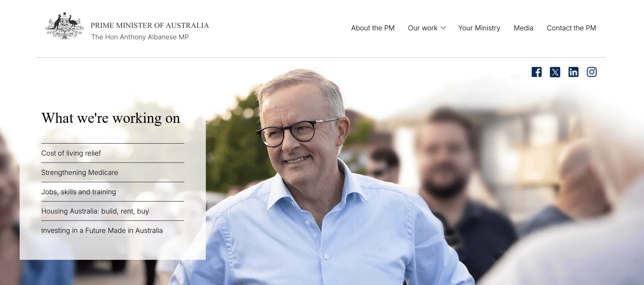
Task: Expand the Our work chevron arrow
Action: (x=443, y=28)
